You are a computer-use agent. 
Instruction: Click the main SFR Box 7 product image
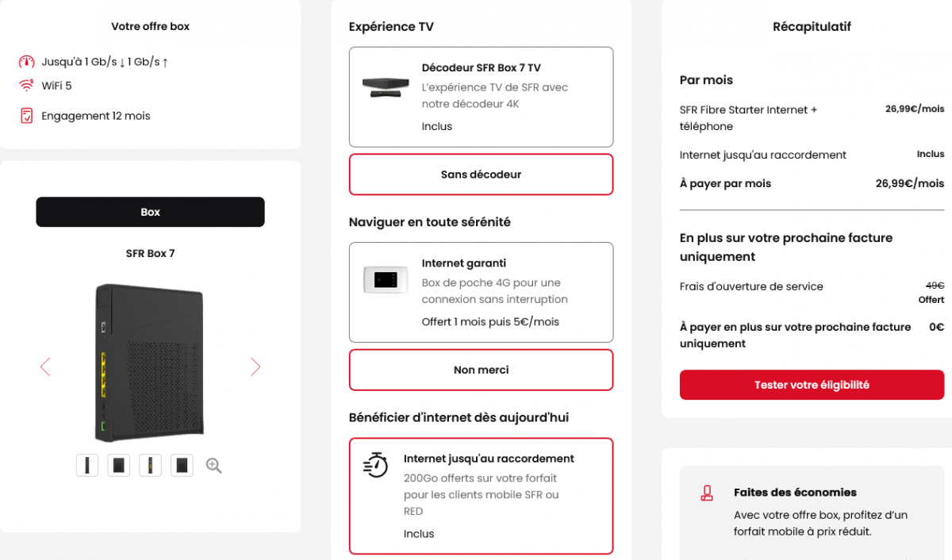tap(150, 361)
